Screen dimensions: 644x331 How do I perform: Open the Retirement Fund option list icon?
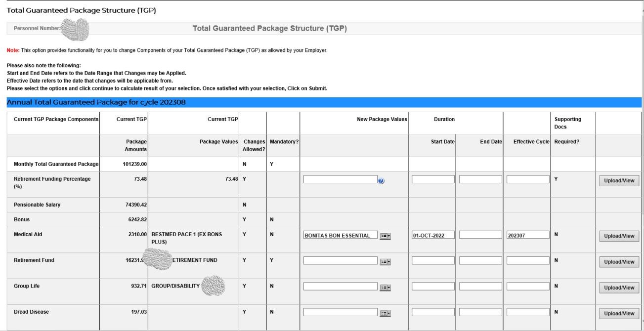pos(385,262)
